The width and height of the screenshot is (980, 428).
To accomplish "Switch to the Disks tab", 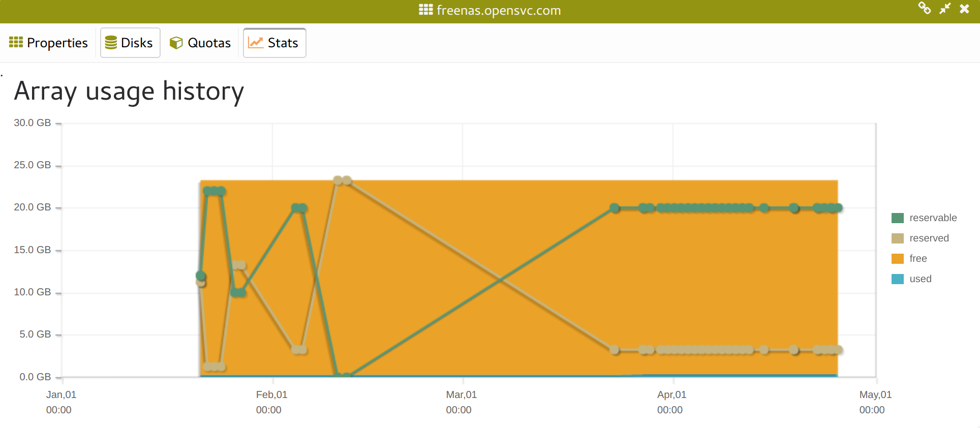I will (136, 43).
